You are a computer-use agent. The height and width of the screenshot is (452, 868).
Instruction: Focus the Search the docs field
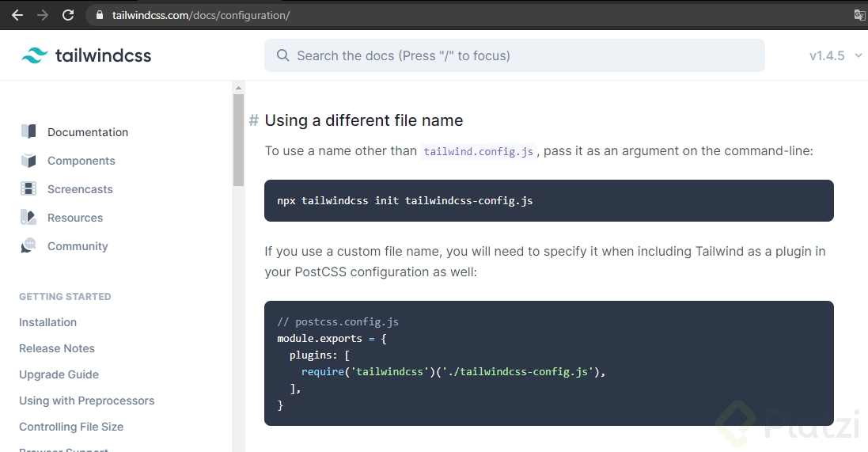[514, 55]
